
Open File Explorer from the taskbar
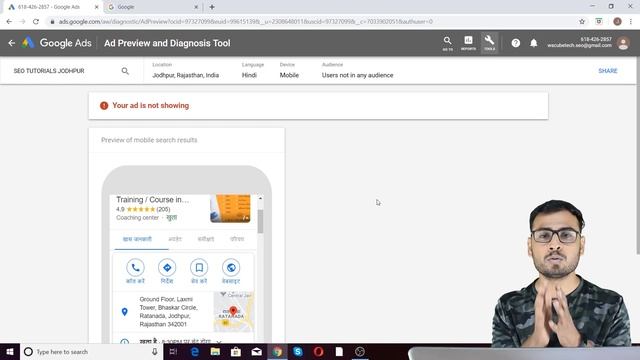(x=215, y=351)
